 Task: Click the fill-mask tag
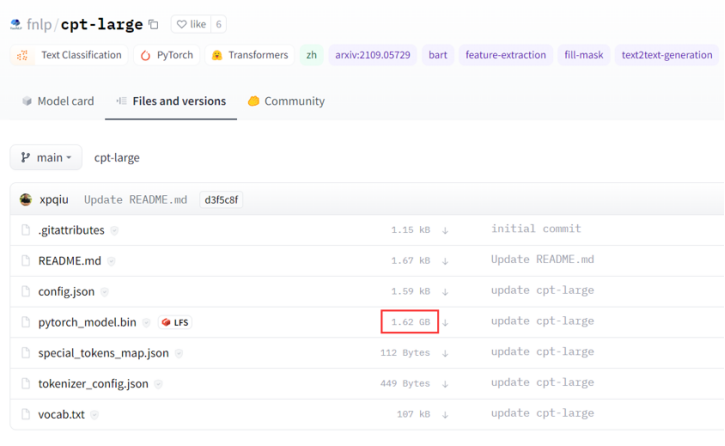[584, 55]
